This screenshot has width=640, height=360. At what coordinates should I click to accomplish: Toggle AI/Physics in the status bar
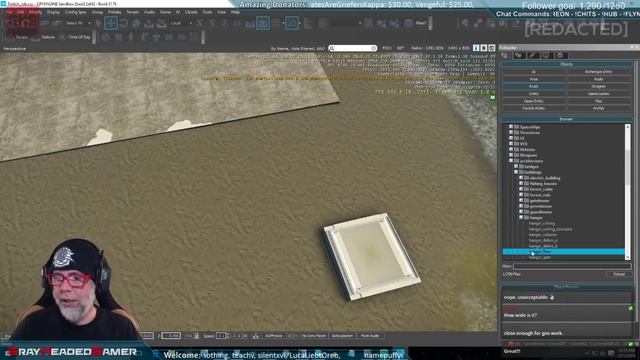[274, 336]
